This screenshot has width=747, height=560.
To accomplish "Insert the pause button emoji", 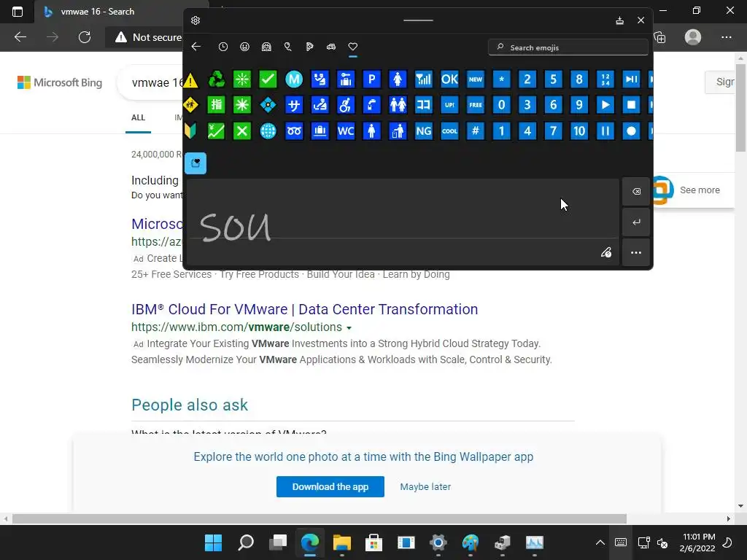I will [x=605, y=131].
